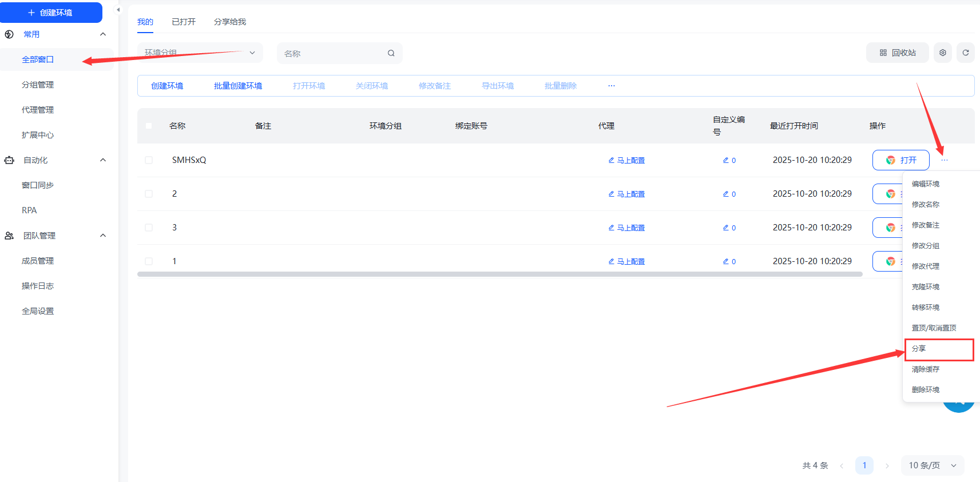980x482 pixels.
Task: Select the checkbox for environment 3
Action: click(x=149, y=228)
